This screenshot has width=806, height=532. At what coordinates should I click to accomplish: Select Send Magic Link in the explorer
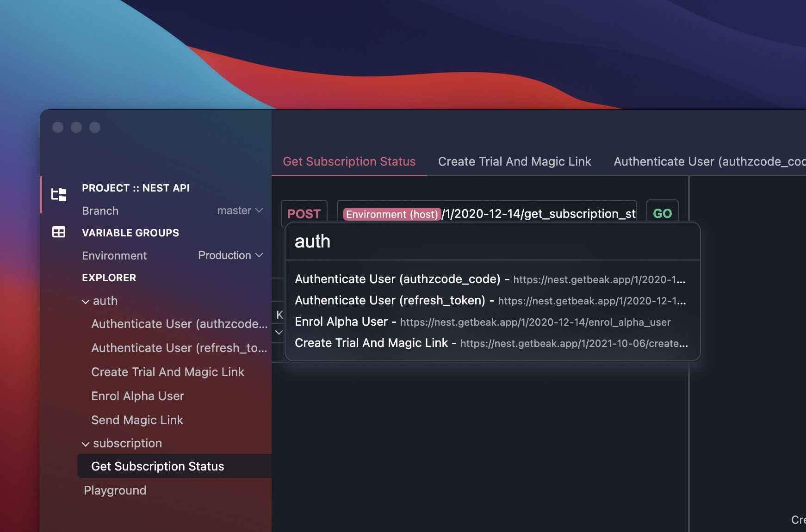coord(137,420)
